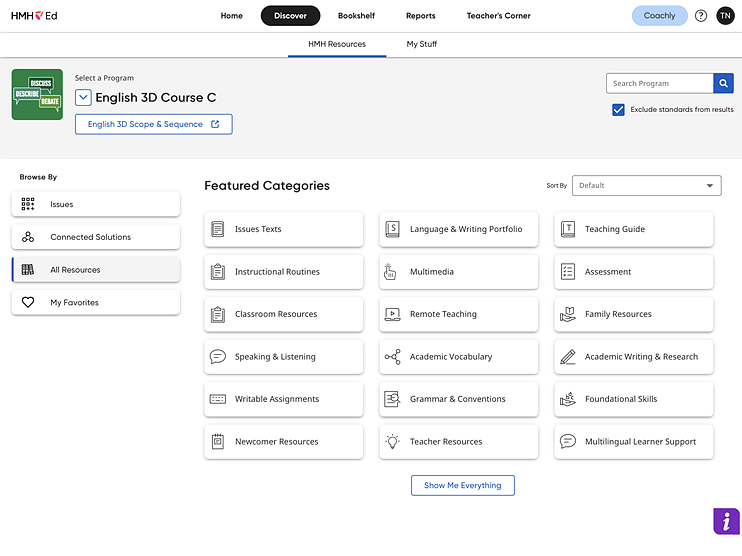This screenshot has height=556, width=742.
Task: Switch to HMH Resources tab
Action: 337,44
